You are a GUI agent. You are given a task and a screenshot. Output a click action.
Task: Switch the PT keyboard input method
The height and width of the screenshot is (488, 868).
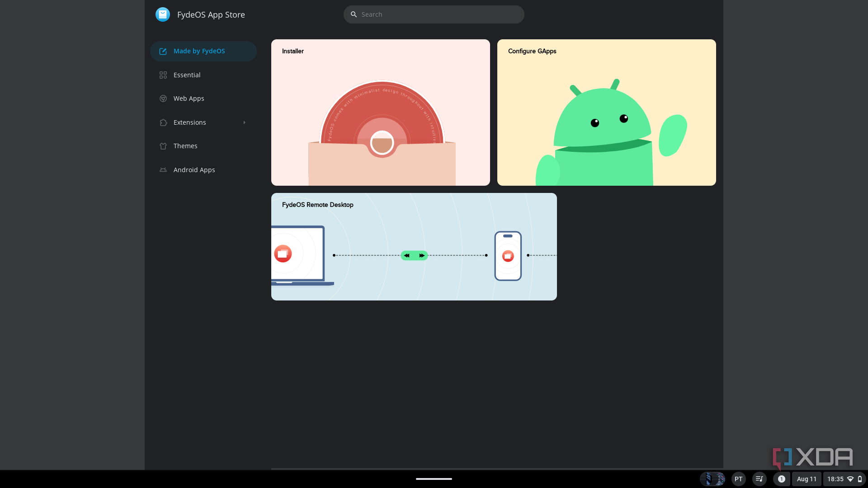click(738, 479)
